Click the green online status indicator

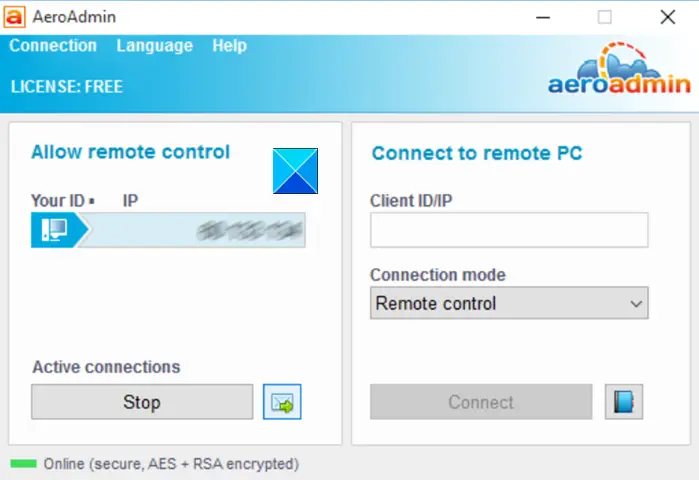(x=23, y=464)
